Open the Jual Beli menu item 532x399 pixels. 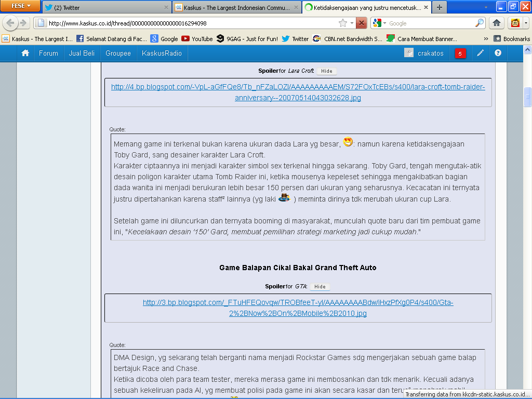coord(82,53)
